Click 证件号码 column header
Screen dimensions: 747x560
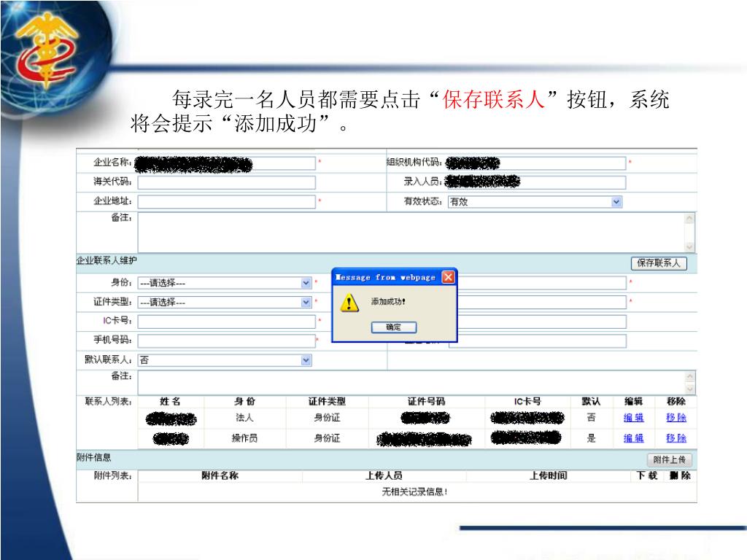pos(426,402)
